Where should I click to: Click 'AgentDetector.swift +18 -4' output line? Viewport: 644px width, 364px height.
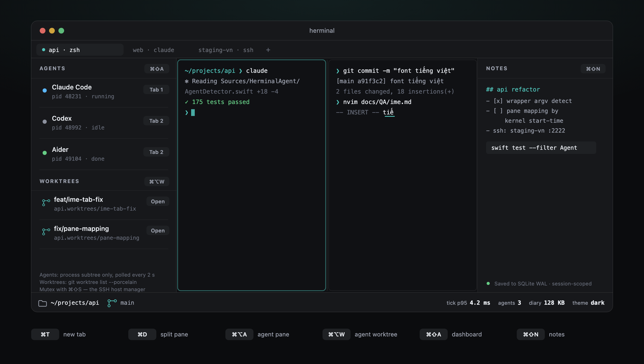[x=231, y=92]
